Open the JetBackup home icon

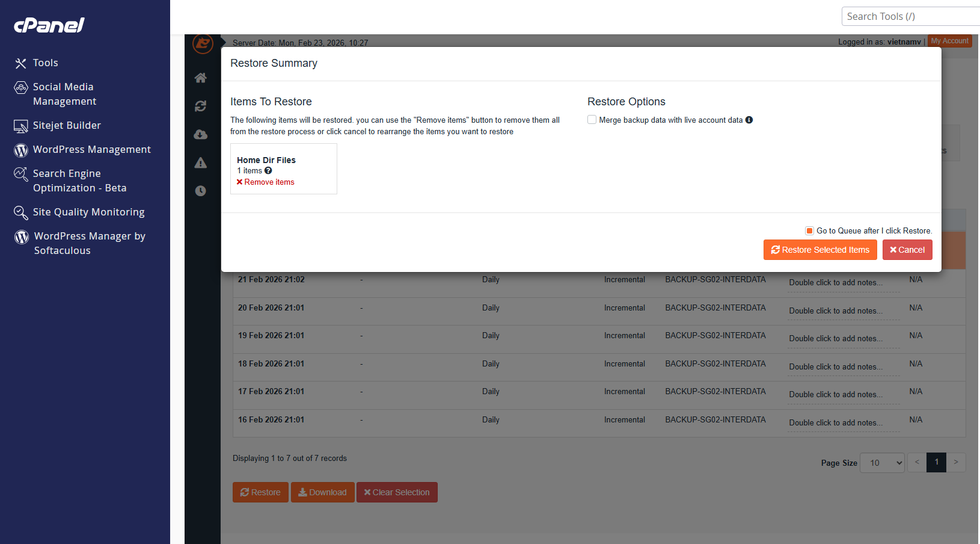(201, 78)
